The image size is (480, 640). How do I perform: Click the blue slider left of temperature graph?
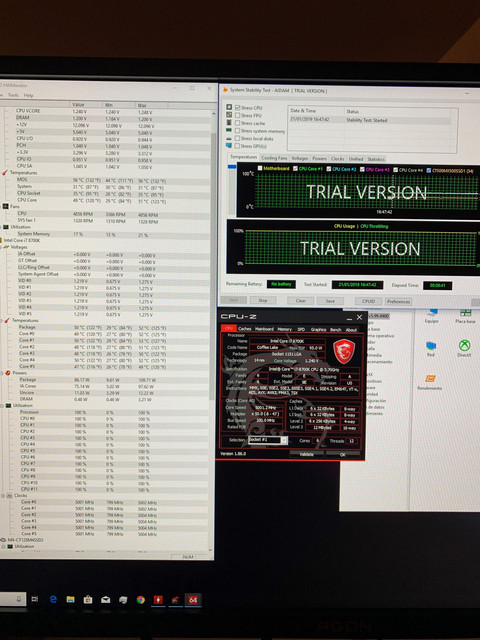[x=232, y=167]
